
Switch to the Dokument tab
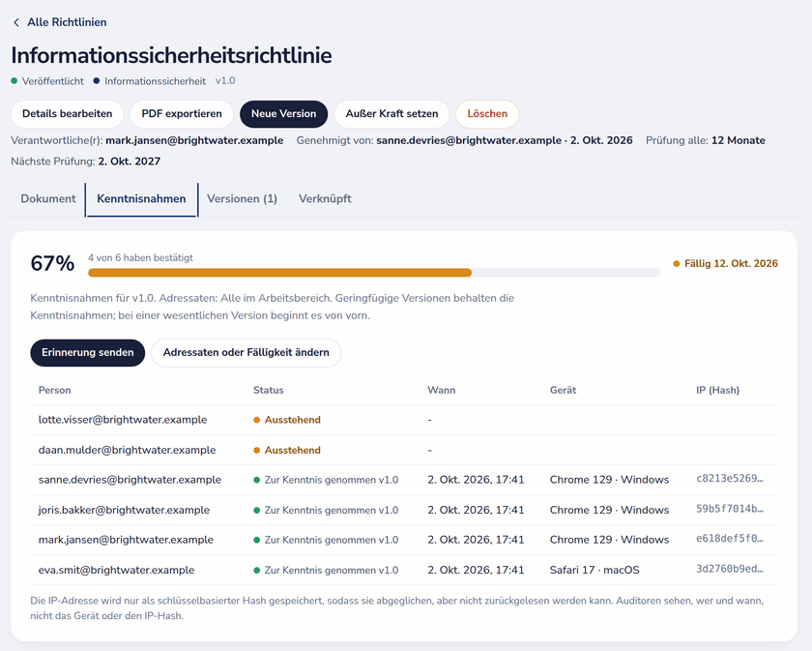(48, 199)
